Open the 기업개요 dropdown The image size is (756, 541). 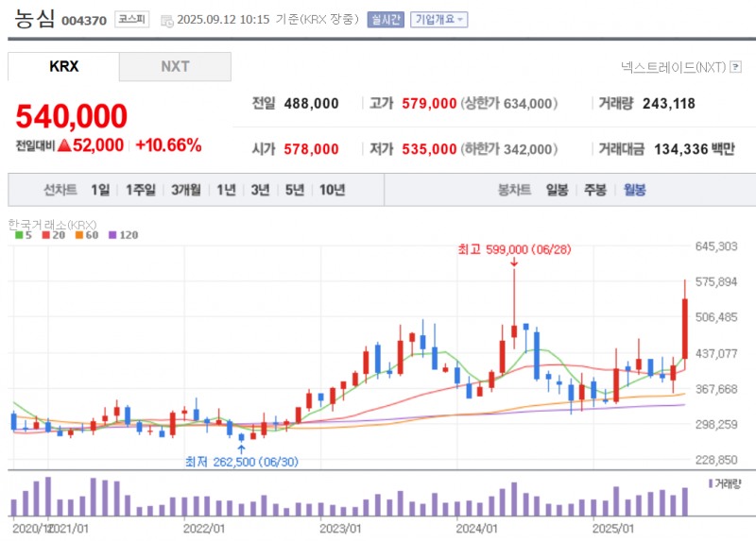[x=438, y=20]
